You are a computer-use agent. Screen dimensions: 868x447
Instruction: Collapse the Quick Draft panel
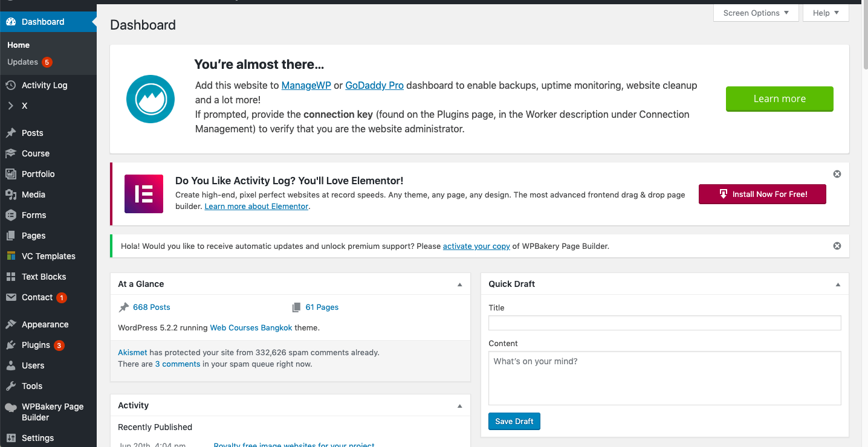pos(838,285)
